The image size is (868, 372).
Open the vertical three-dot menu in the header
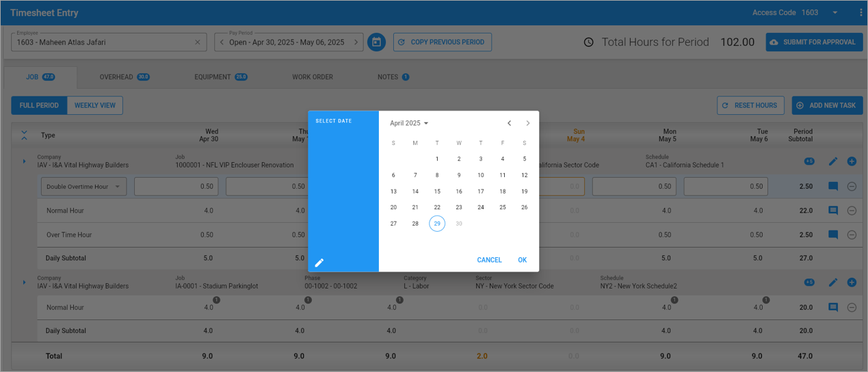(861, 12)
